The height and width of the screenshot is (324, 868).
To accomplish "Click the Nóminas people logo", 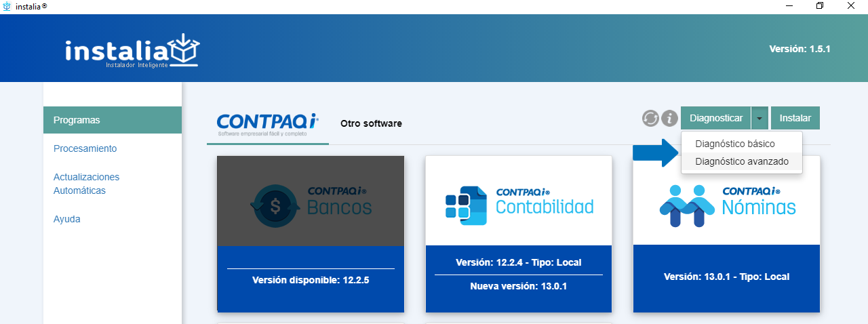I will coord(688,205).
